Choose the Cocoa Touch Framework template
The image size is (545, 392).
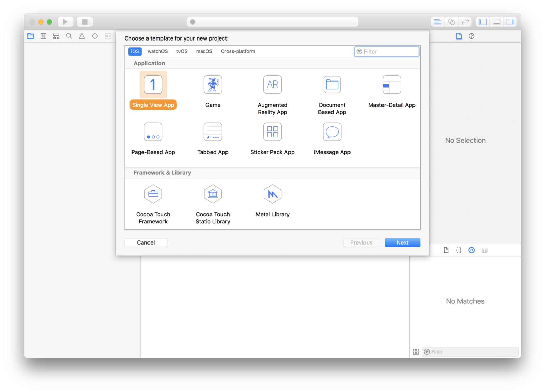coord(153,204)
